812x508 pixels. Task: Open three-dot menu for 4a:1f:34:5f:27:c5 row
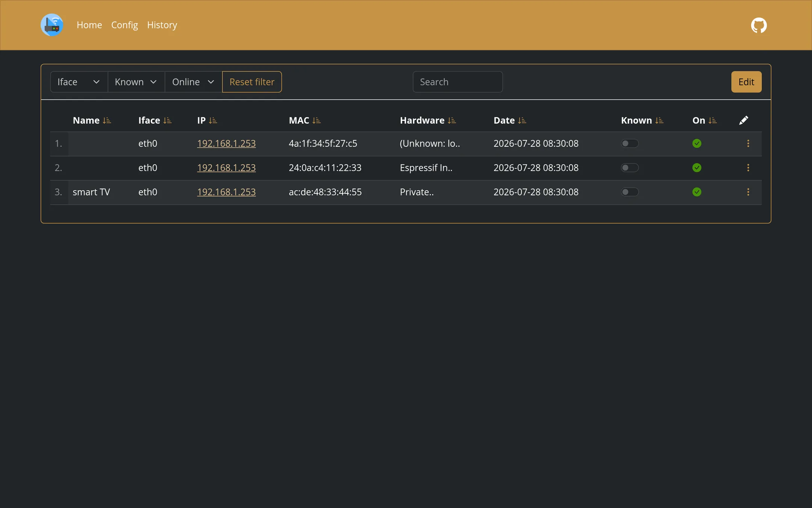pyautogui.click(x=748, y=143)
